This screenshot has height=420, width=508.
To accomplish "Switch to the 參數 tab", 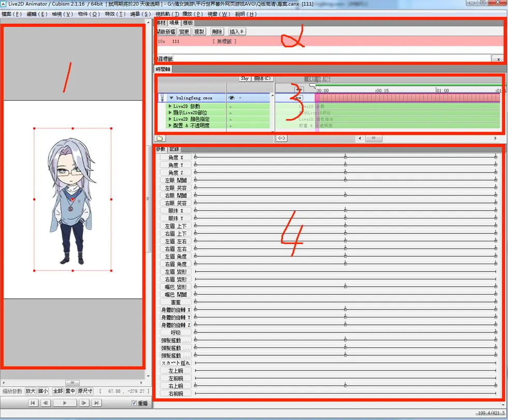I will pyautogui.click(x=160, y=149).
